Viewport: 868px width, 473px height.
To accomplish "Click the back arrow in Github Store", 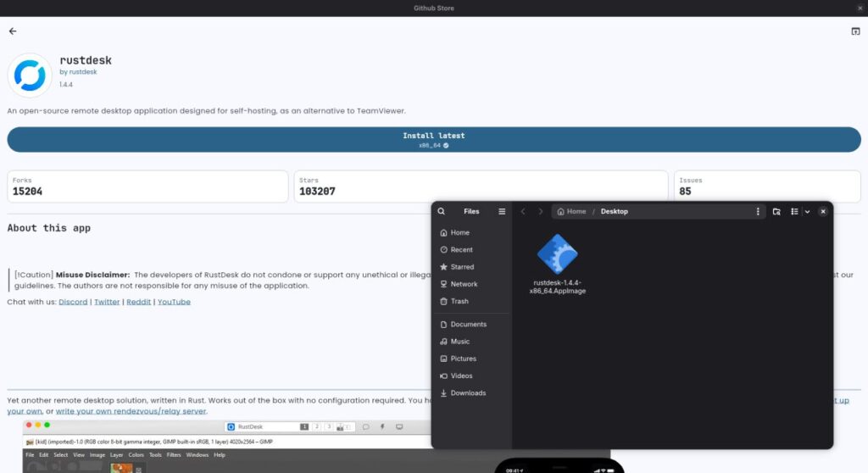I will (13, 31).
